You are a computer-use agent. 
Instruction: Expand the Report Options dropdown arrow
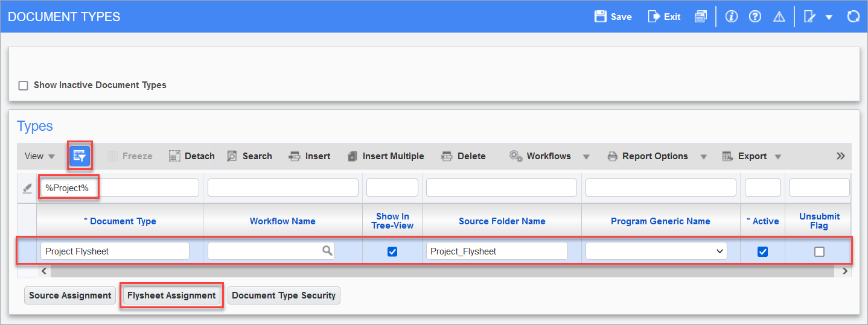click(x=703, y=157)
